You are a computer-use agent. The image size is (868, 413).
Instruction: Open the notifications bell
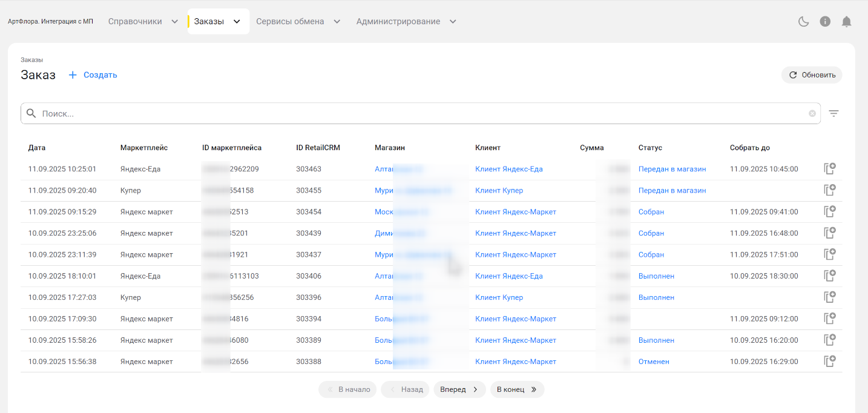(847, 22)
